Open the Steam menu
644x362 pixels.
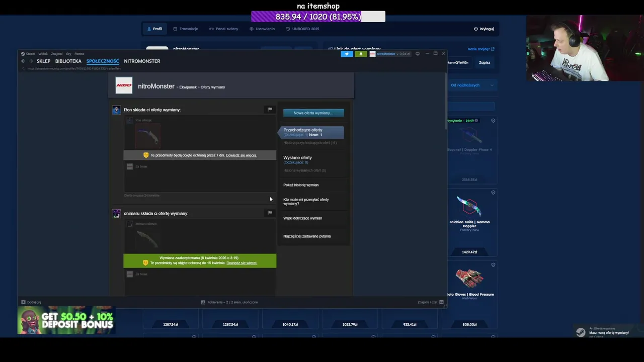coord(31,54)
